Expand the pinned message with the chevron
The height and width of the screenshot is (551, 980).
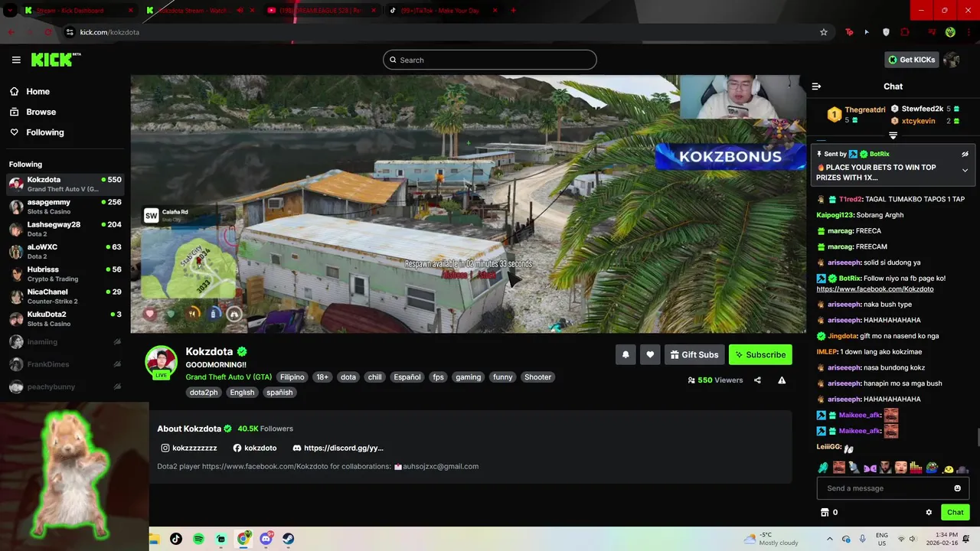(x=965, y=170)
